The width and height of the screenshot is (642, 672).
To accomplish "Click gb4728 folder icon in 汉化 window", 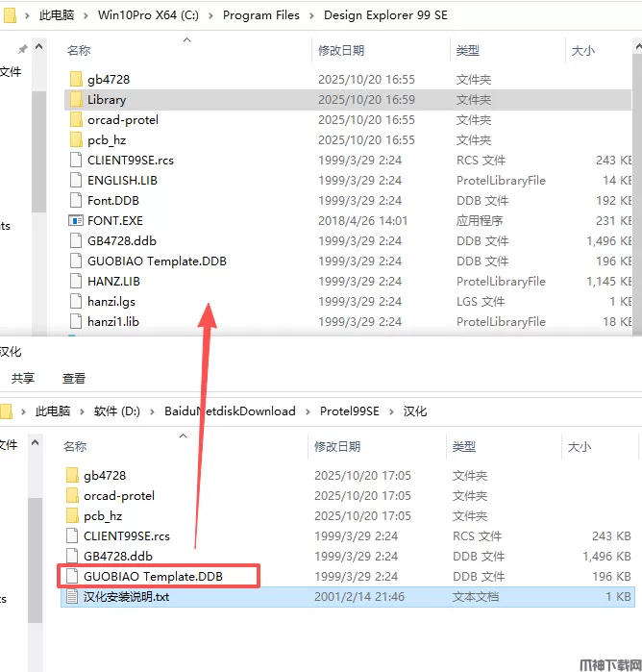I will (x=72, y=475).
